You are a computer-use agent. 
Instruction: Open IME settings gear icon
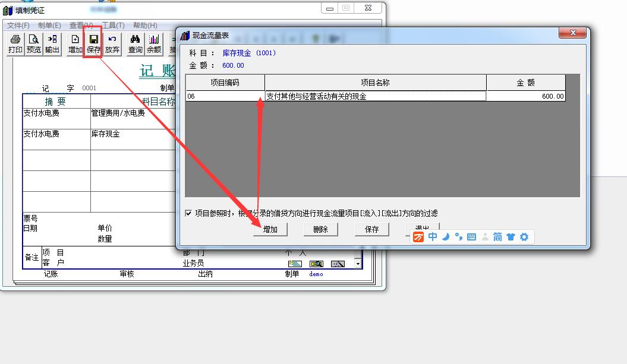click(x=524, y=237)
